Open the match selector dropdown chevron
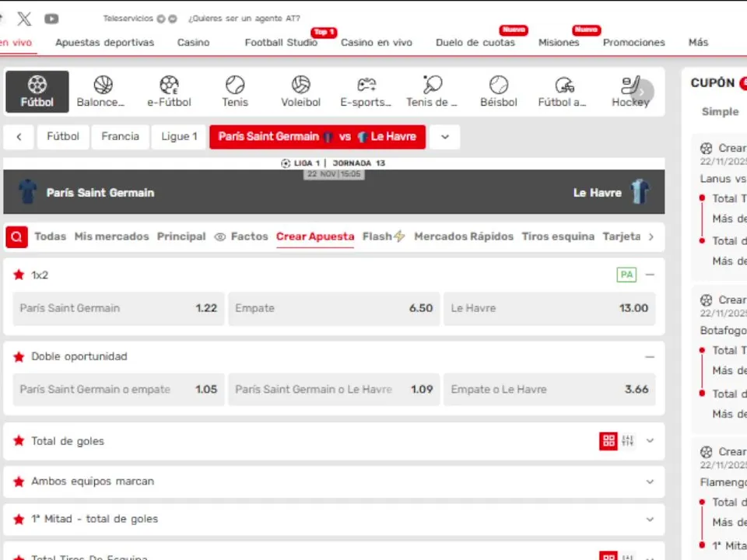This screenshot has height=560, width=747. 445,137
